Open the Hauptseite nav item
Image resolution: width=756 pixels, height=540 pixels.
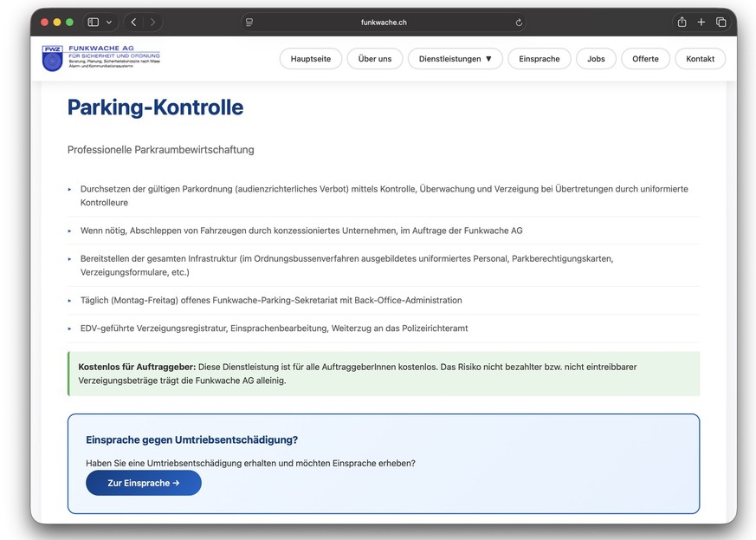click(311, 59)
